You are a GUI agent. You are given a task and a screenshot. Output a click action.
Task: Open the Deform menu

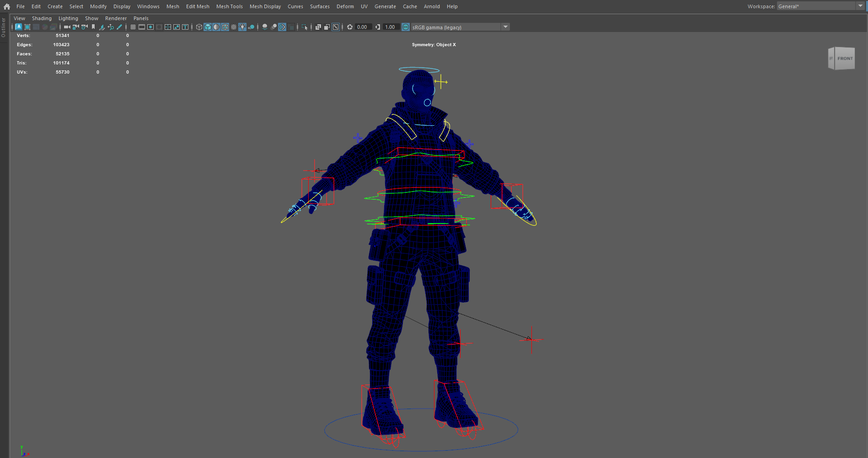(x=345, y=6)
